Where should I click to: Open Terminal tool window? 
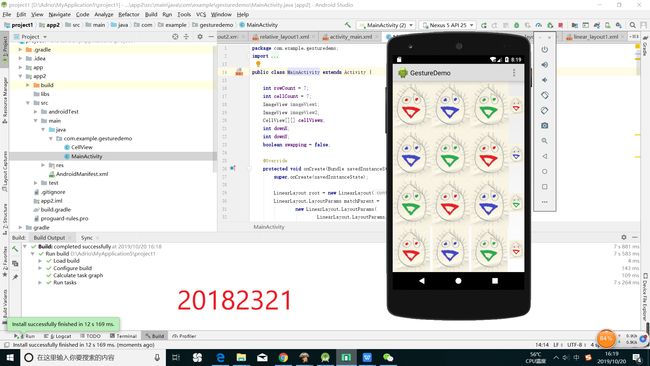pyautogui.click(x=124, y=336)
